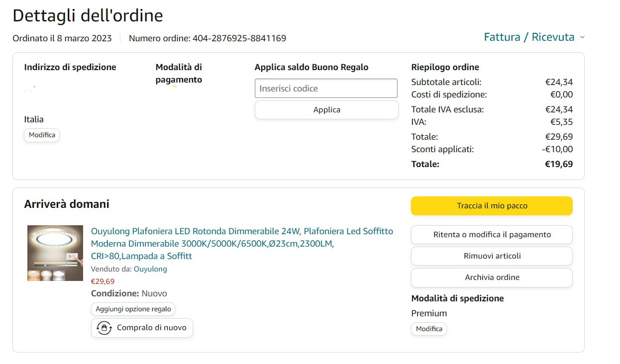Visit the Ouyulong seller link
Screen dimensions: 620x364
[150, 269]
